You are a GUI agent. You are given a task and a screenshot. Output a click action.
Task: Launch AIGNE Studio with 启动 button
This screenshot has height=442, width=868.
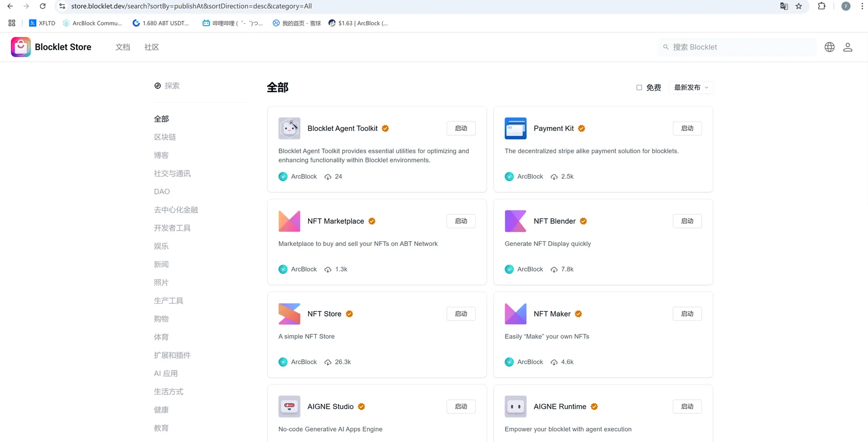coord(461,407)
